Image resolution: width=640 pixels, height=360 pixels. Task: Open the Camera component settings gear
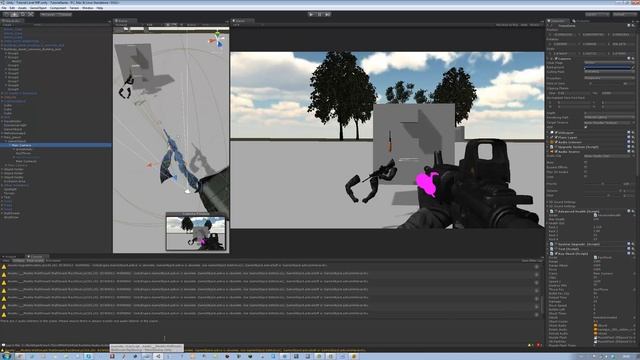[633, 58]
